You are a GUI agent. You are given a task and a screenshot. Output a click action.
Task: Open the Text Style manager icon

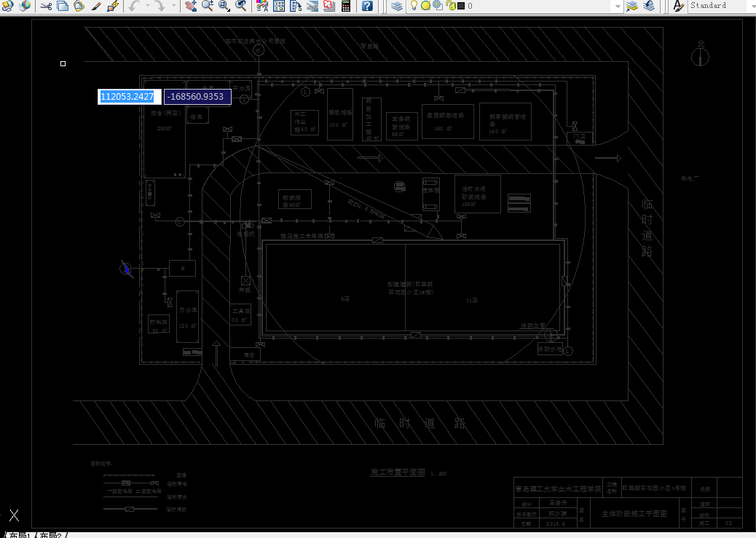(678, 6)
